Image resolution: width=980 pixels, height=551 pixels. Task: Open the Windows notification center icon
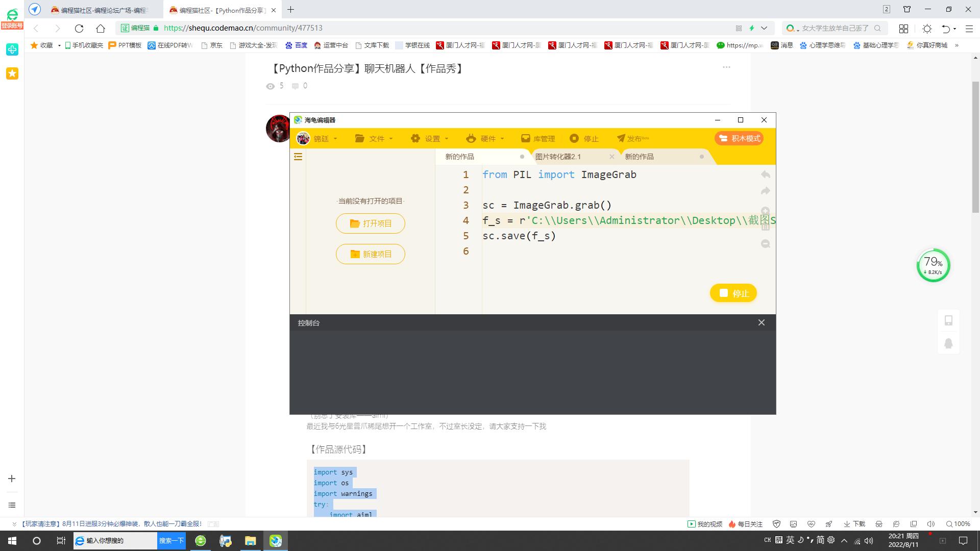coord(963,541)
